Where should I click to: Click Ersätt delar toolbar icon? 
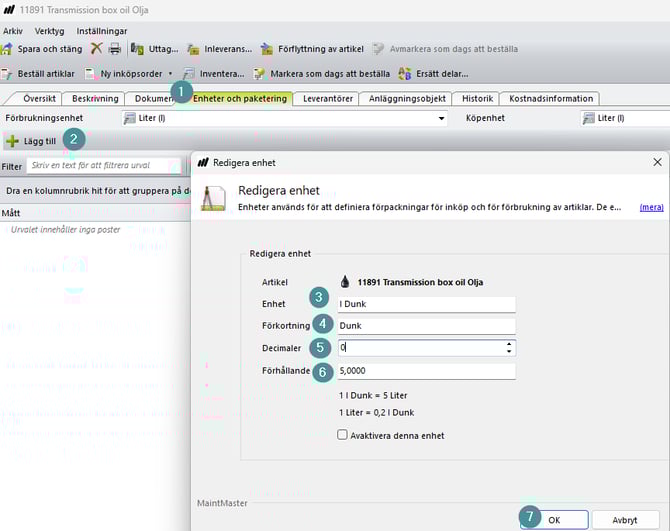tap(405, 73)
